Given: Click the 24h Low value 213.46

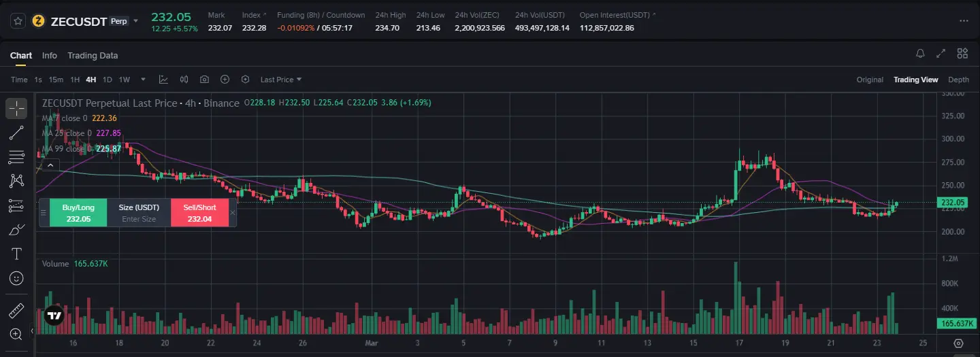Looking at the screenshot, I should (428, 28).
